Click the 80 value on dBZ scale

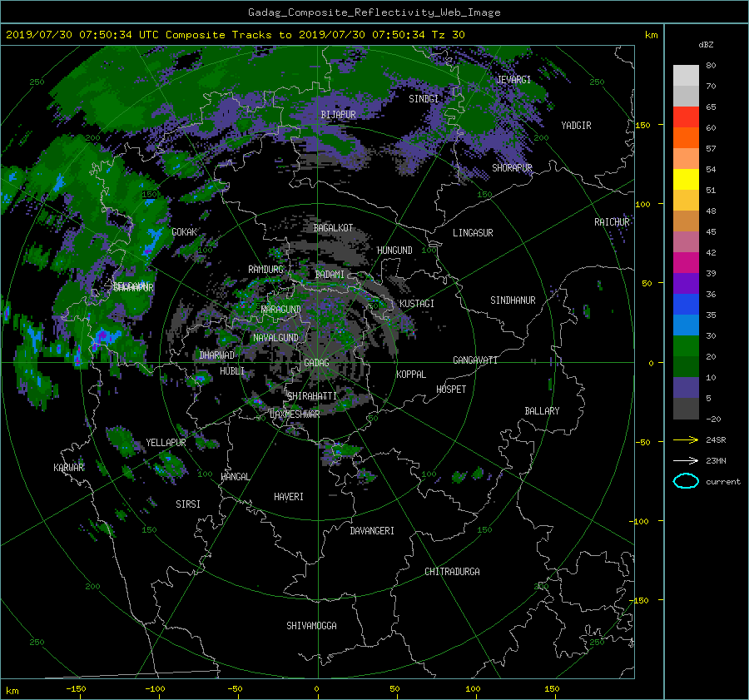[711, 66]
